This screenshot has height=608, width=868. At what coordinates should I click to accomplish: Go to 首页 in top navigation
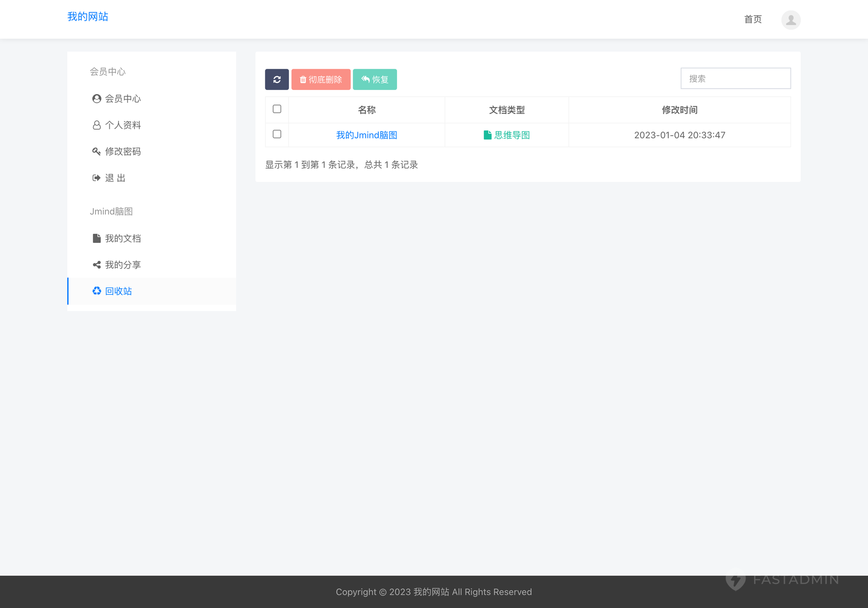(753, 19)
